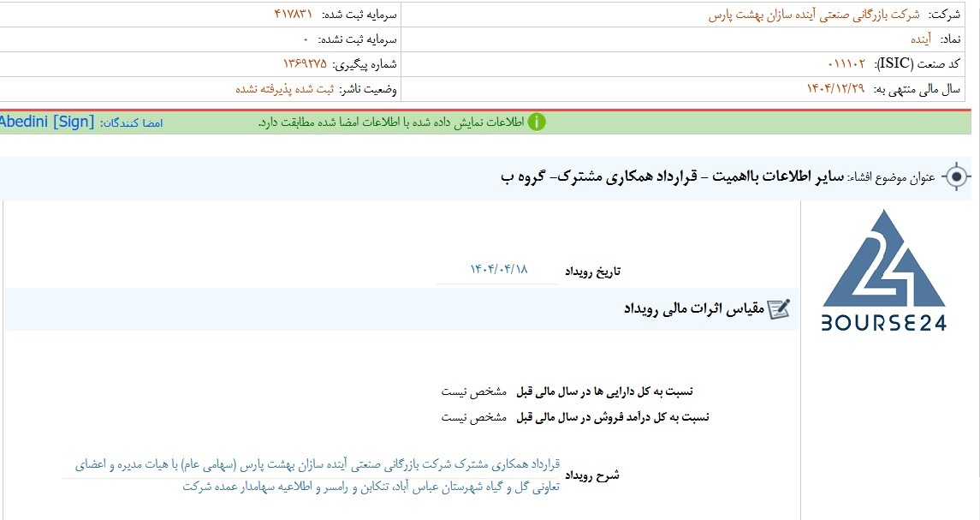Click مشخص نیست beside total assets ratio
This screenshot has width=980, height=520.
pos(474,391)
